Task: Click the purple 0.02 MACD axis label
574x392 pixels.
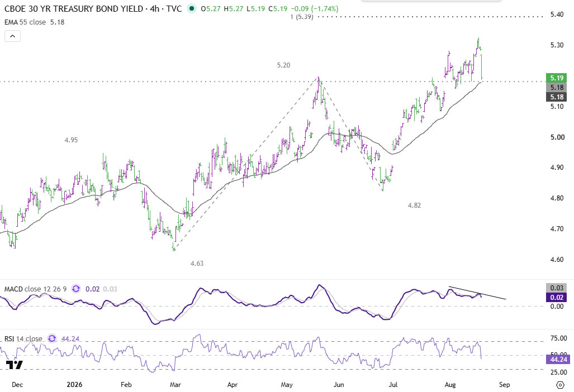Action: click(x=557, y=297)
